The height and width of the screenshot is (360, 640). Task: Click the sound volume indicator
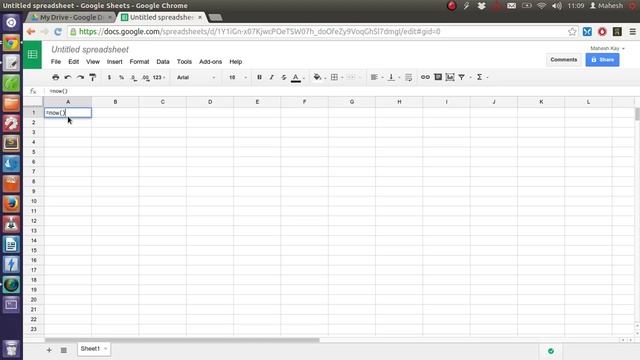pos(556,6)
